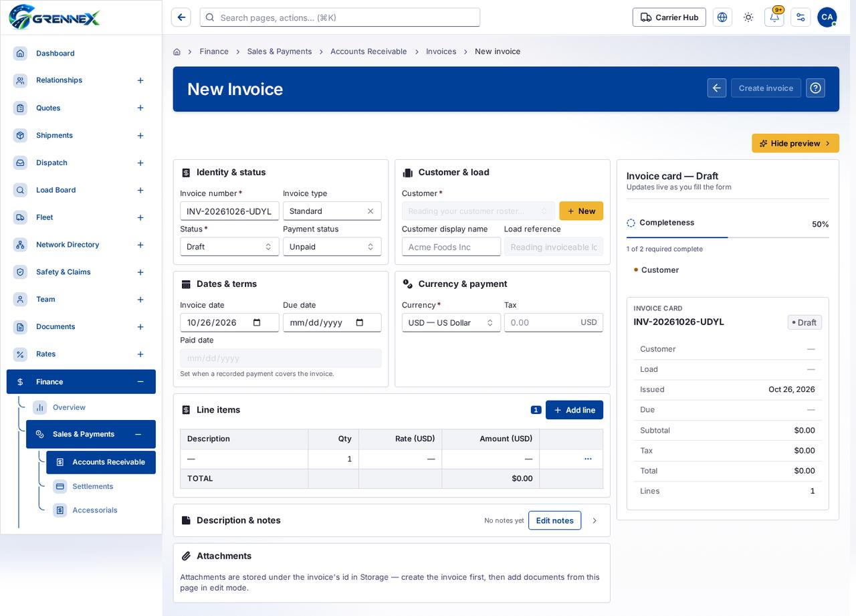856x616 pixels.
Task: Go to Accounts Receivable breadcrumb link
Action: (x=368, y=52)
